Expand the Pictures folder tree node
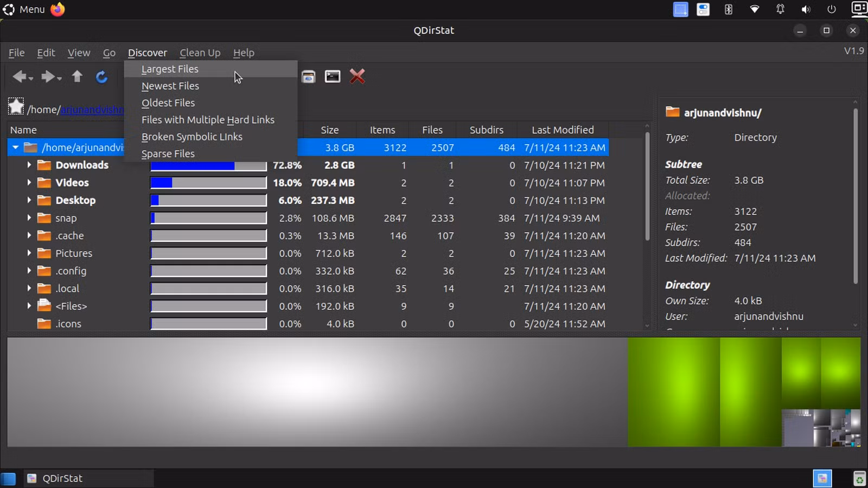This screenshot has width=868, height=488. click(29, 253)
